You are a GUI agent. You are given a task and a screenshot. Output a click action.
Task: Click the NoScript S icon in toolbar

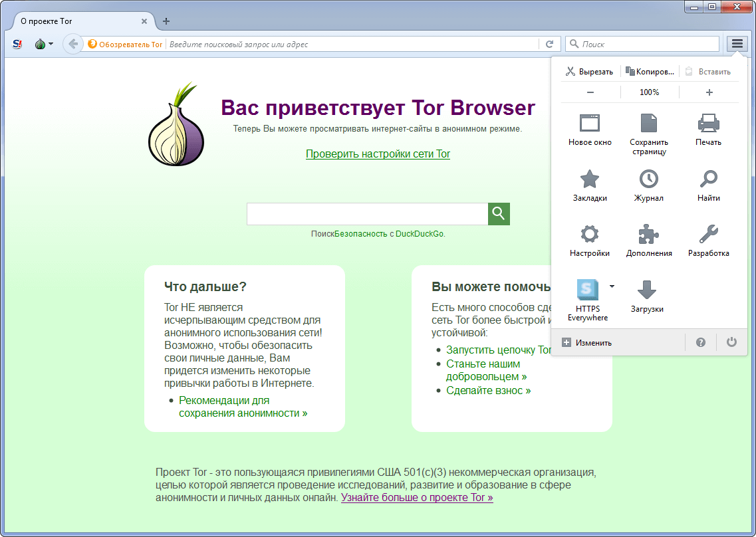[17, 45]
